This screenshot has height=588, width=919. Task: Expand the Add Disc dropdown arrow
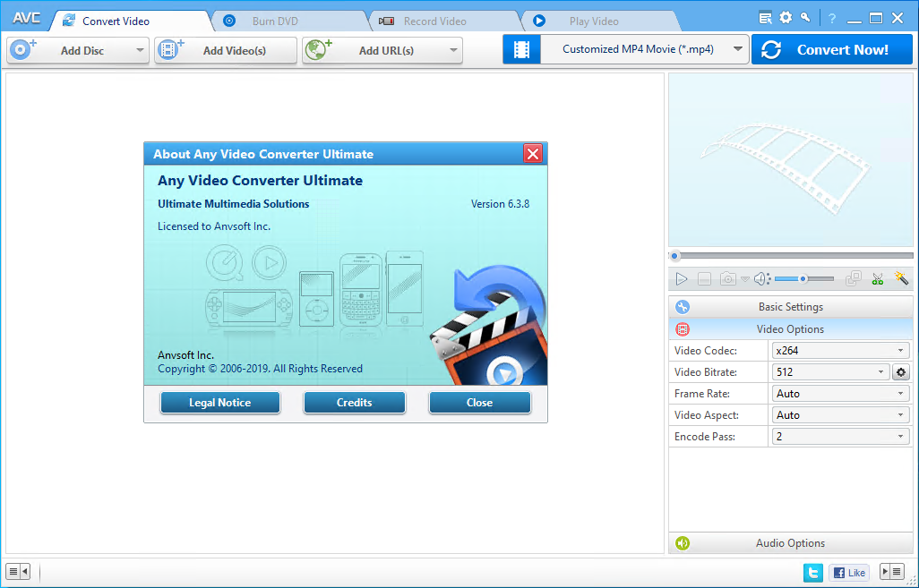(140, 50)
